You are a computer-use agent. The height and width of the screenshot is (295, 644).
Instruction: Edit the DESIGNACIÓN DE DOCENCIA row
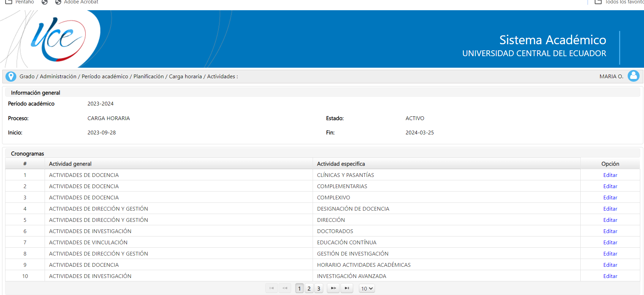610,209
